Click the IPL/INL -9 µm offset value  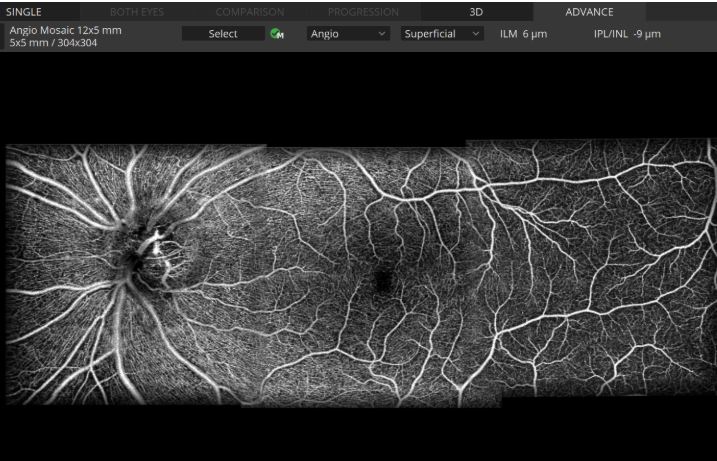(x=627, y=34)
